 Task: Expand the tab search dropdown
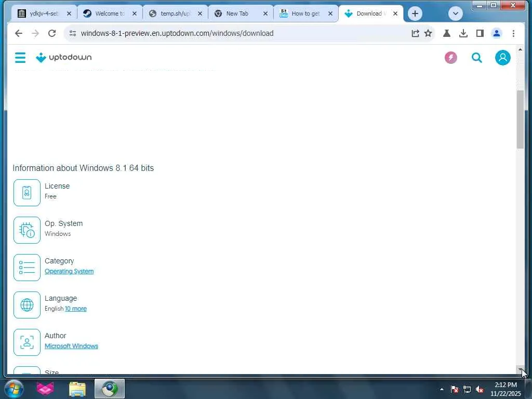[x=455, y=14]
